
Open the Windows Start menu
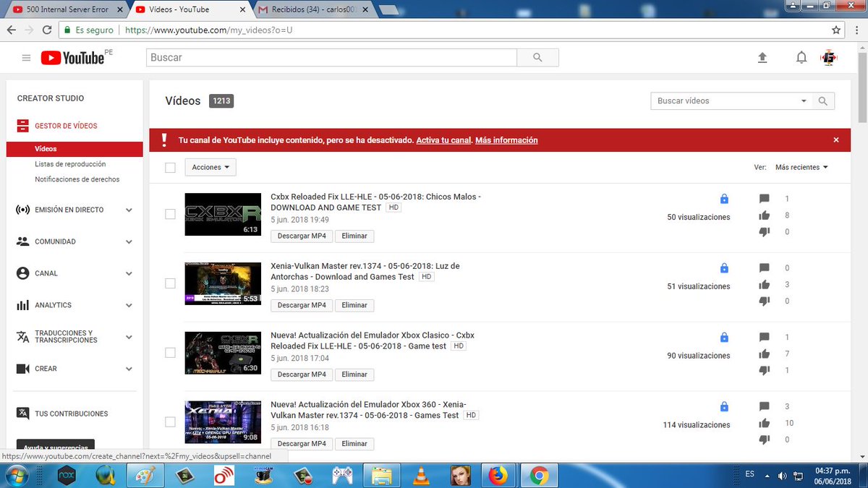coord(16,475)
